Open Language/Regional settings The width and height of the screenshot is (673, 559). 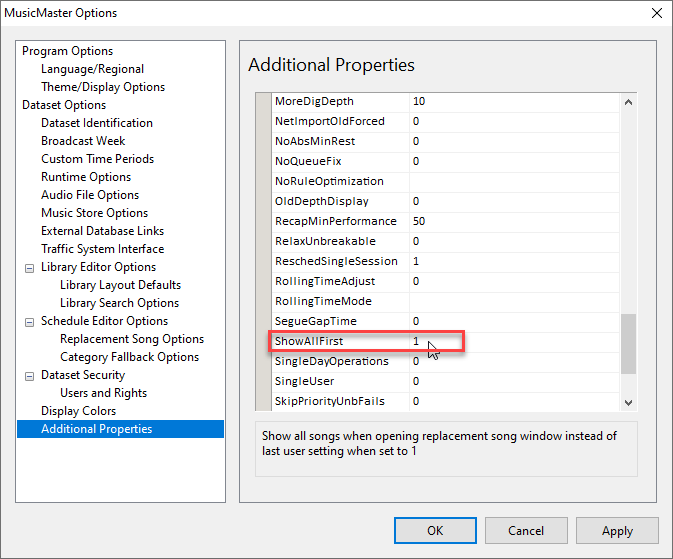coord(92,69)
